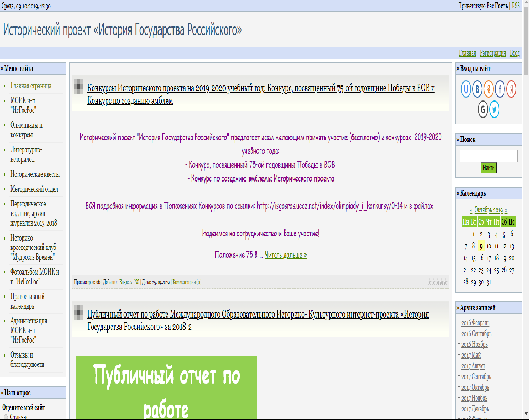Log in via VKontakte icon

click(x=477, y=89)
